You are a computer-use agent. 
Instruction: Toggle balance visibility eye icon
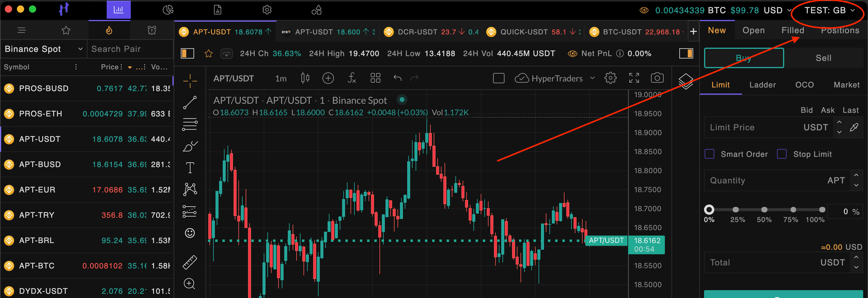[644, 10]
